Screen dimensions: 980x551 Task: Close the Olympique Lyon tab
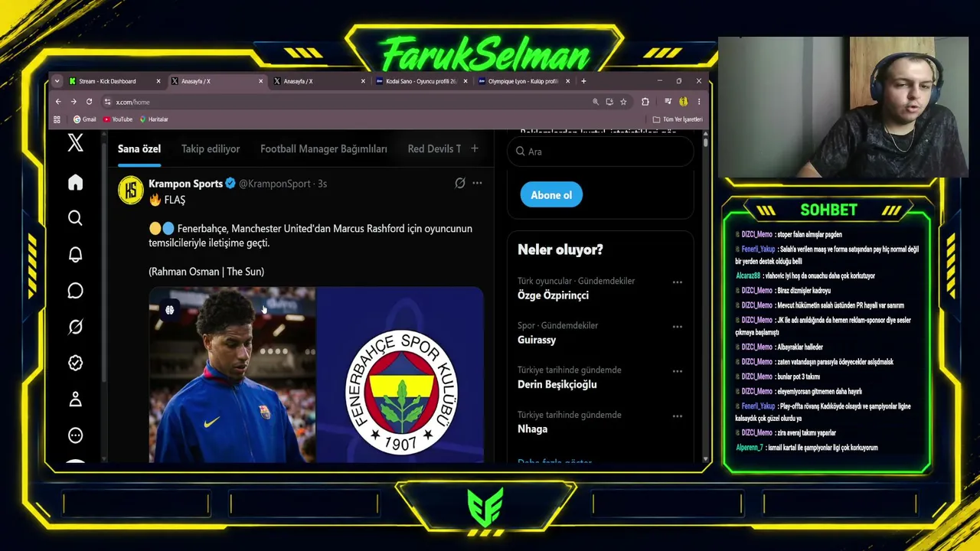click(567, 81)
